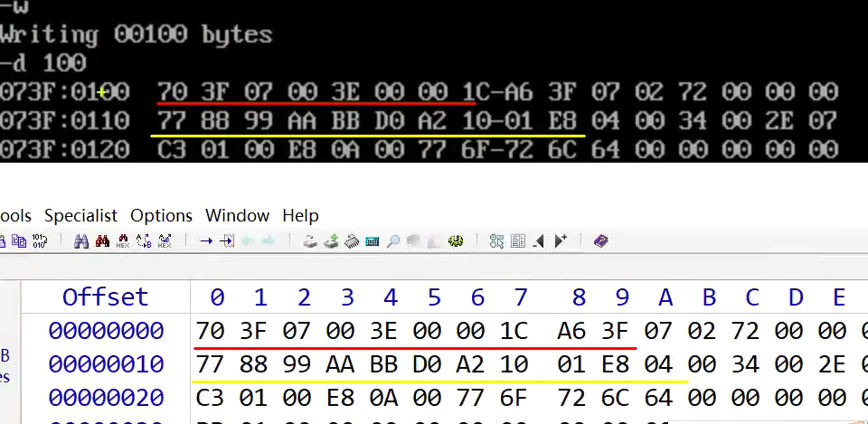
Task: Click the Open Disk drive icon
Action: tap(310, 241)
